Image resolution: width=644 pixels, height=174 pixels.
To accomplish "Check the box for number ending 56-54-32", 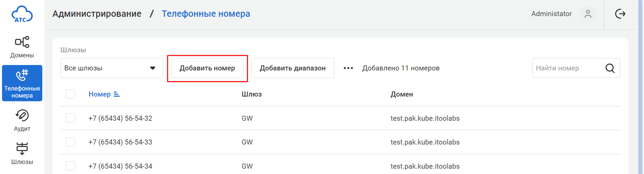I will point(71,118).
